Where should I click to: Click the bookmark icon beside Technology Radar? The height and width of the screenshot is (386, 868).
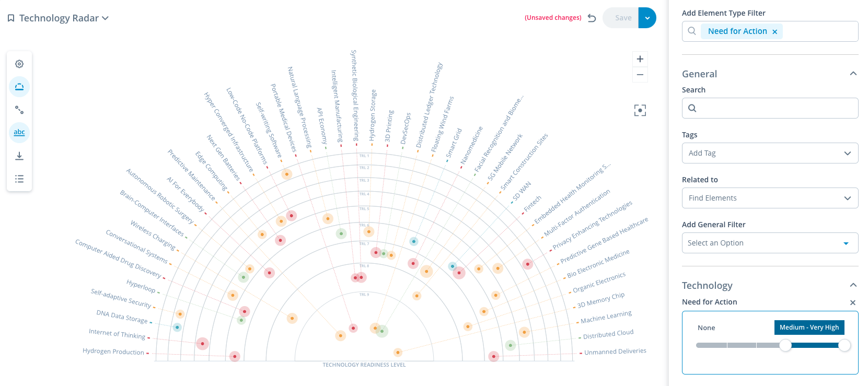pos(11,18)
